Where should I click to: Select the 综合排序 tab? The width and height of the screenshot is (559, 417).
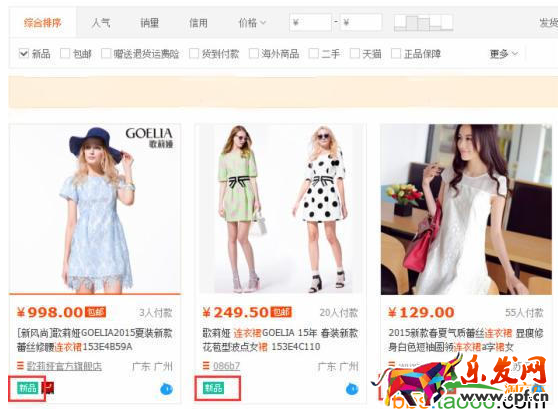[x=42, y=23]
